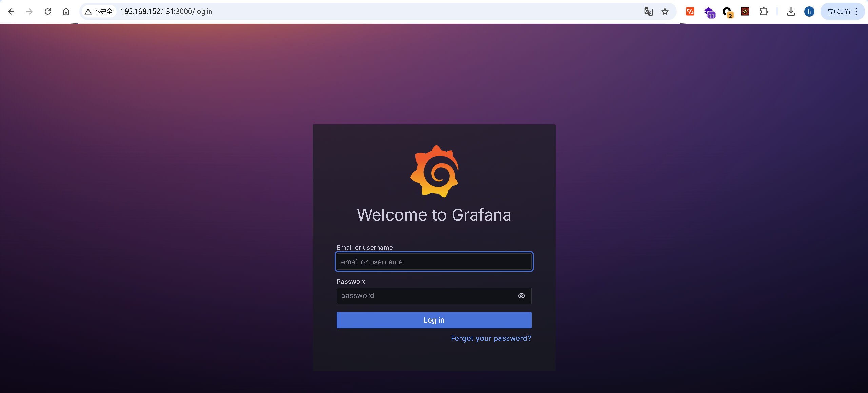Click the 完成更新 update button

(839, 12)
